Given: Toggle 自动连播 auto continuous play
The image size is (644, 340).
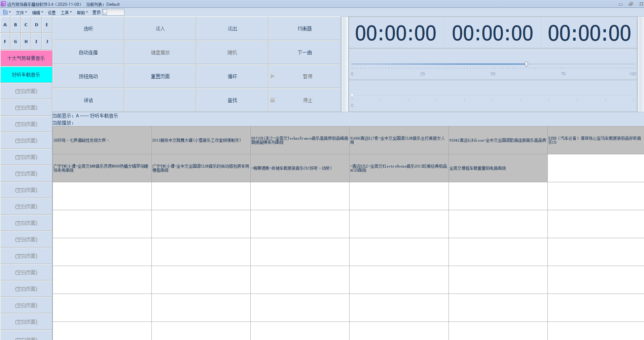Looking at the screenshot, I should pyautogui.click(x=88, y=52).
